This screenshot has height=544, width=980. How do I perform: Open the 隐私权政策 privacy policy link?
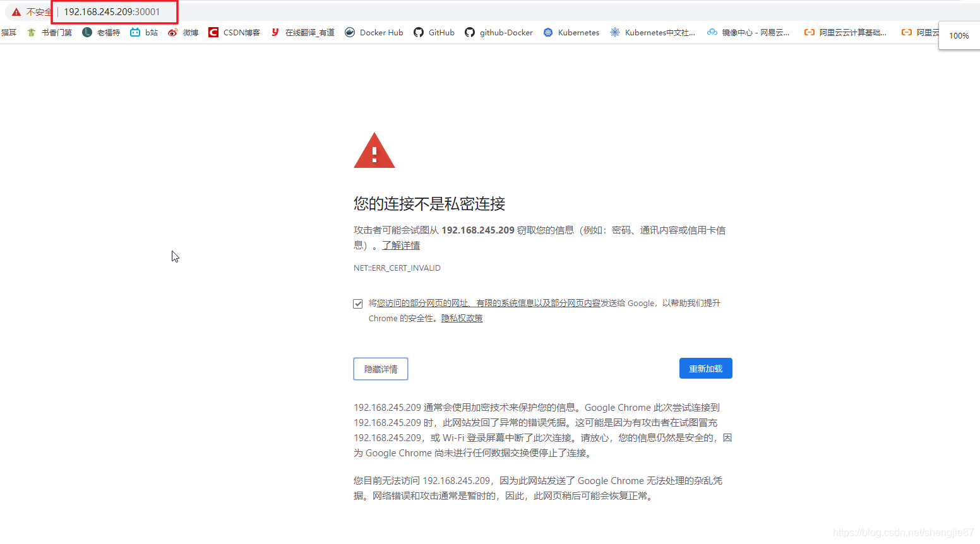[x=462, y=317]
